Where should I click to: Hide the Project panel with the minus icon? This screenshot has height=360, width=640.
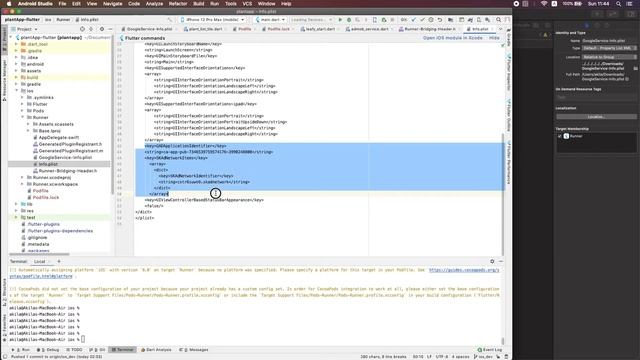(x=110, y=29)
